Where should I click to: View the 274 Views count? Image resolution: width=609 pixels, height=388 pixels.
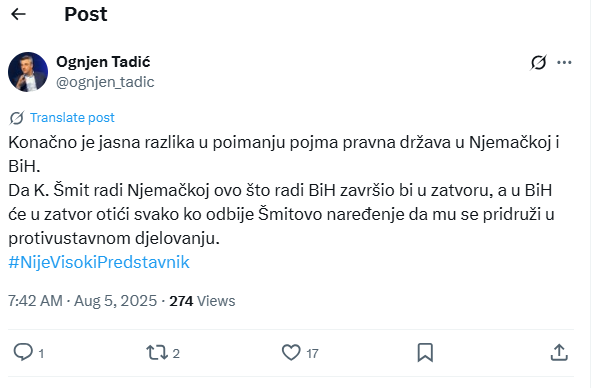pyautogui.click(x=202, y=301)
